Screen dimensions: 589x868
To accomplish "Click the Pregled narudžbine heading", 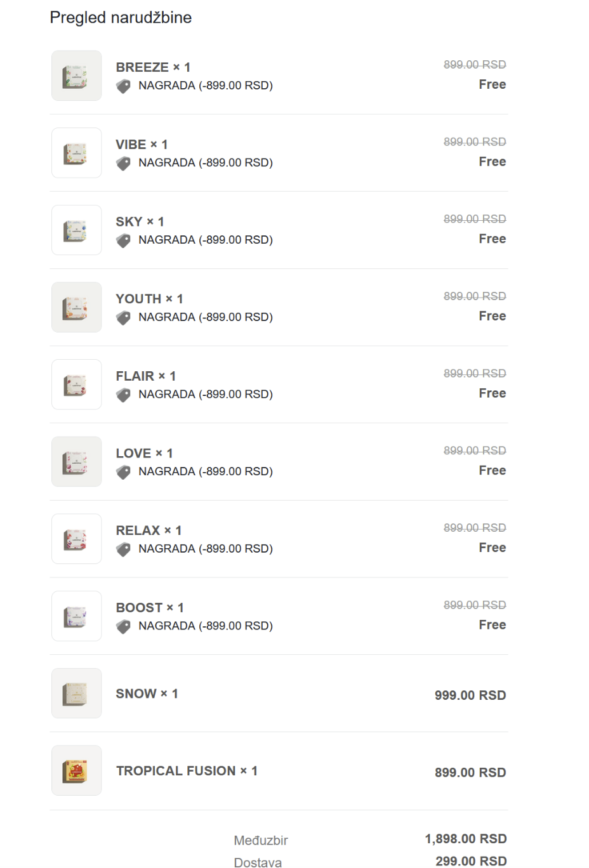I will 121,18.
